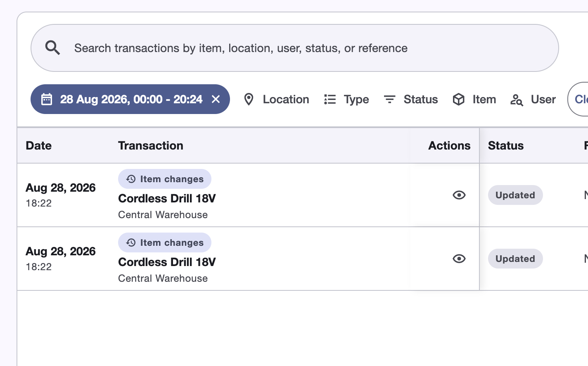The height and width of the screenshot is (366, 588).
Task: View details of first Cordless Drill transaction
Action: 459,195
